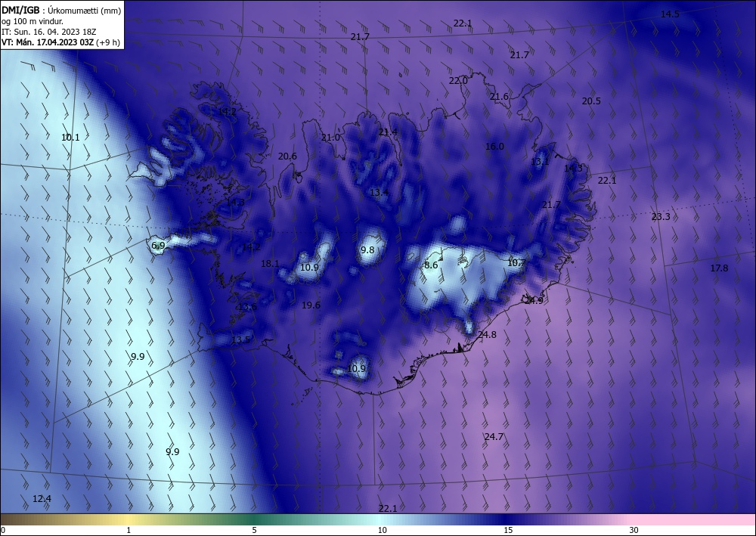This screenshot has height=536, width=756.
Task: Click the 20.5 value off the northeast coast
Action: [x=591, y=101]
